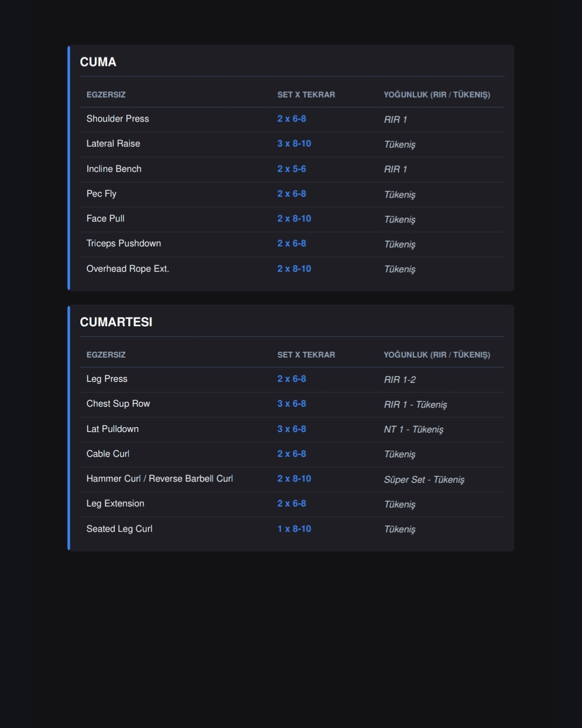Select the 2 x 6-8 value for Cable Curl
Image resolution: width=582 pixels, height=728 pixels.
click(292, 454)
